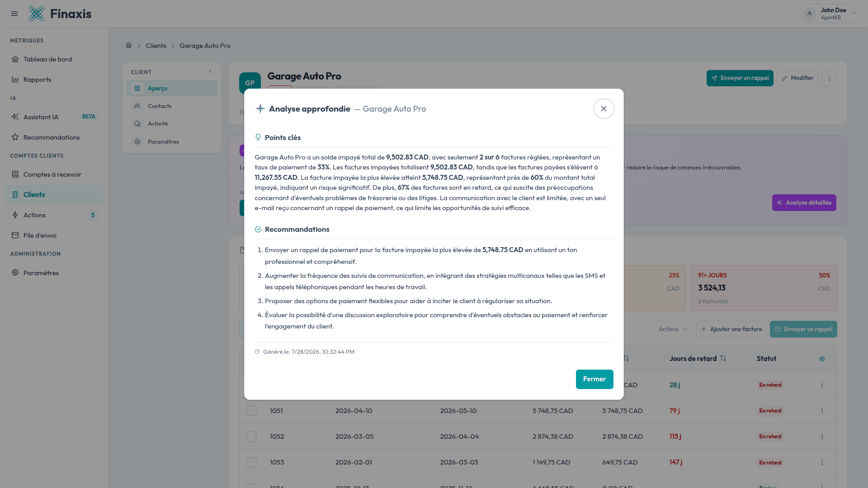
Task: Click the Points clés heading
Action: [283, 137]
